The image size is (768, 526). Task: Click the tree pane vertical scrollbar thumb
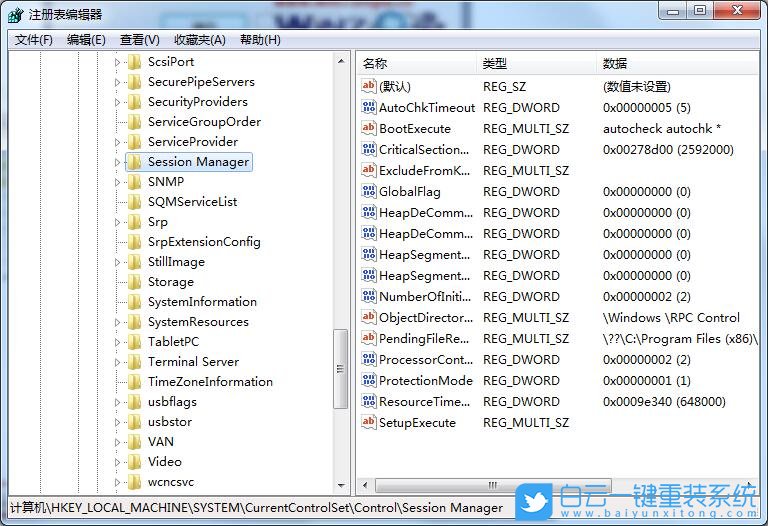pos(340,368)
